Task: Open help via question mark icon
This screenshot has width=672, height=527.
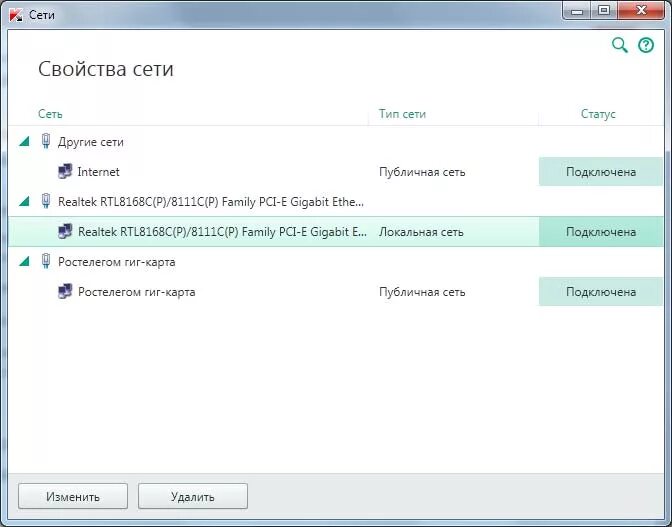Action: (x=646, y=45)
